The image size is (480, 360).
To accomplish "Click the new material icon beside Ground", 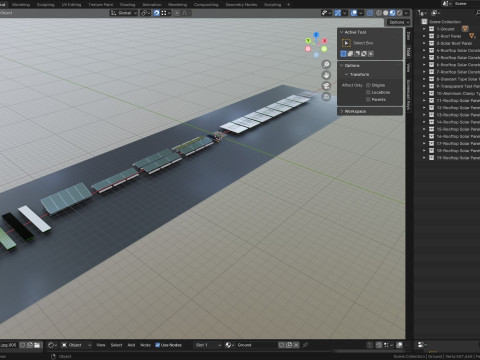I will (x=289, y=345).
